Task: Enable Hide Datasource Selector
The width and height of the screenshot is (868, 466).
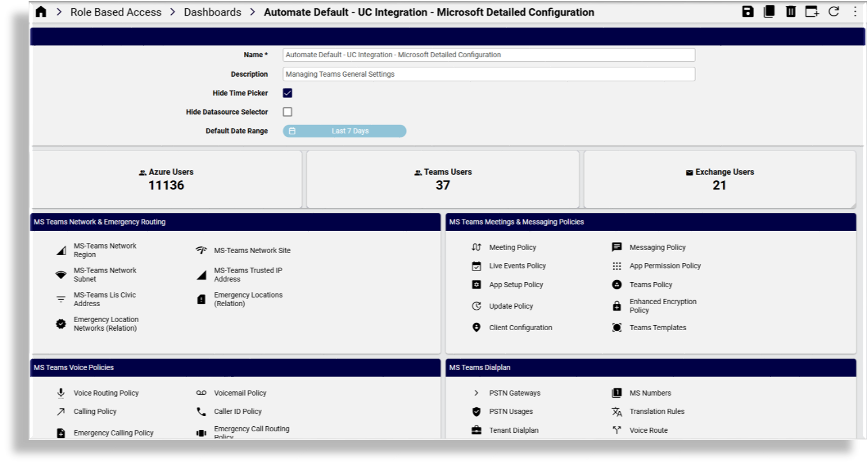Action: [287, 112]
